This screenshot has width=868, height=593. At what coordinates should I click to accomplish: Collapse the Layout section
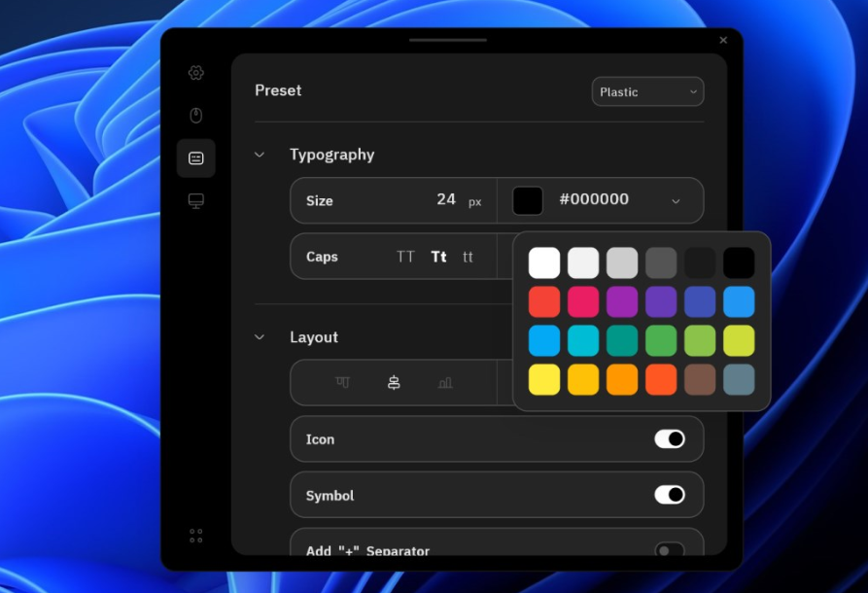[260, 336]
